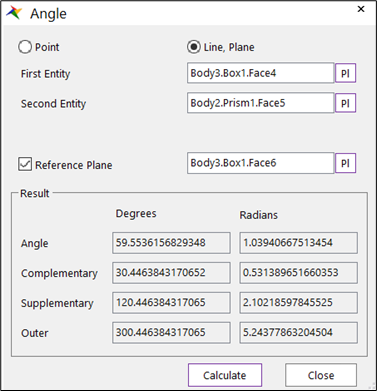This screenshot has height=391, width=377.
Task: Select Complementary radians value 0.531389651660353
Action: [298, 273]
